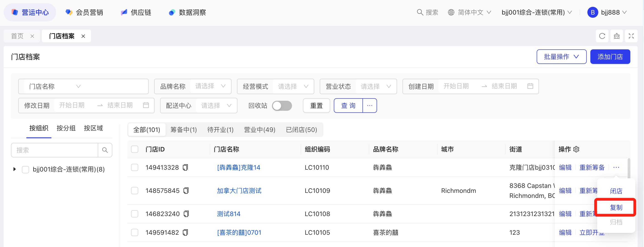Open the 加拿大门店测试 store link
644x247 pixels.
[x=239, y=191]
